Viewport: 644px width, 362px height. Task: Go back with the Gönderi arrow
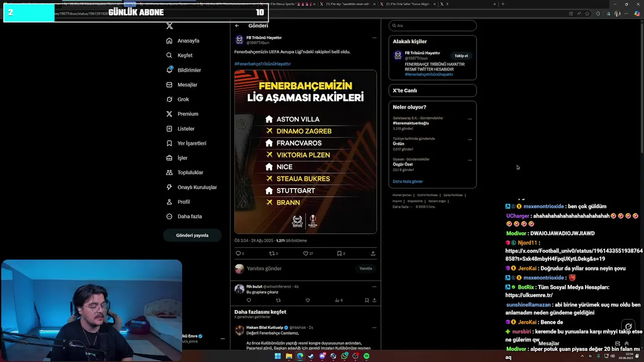point(237,26)
